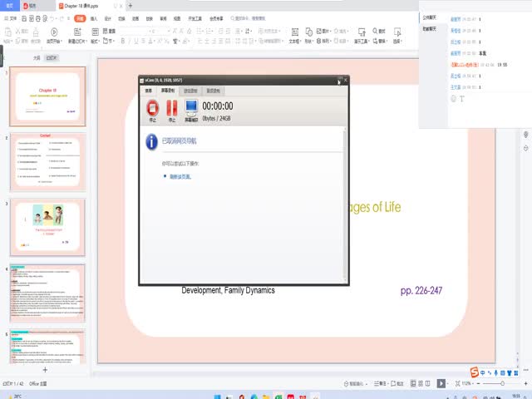The height and width of the screenshot is (399, 532).
Task: Switch to the 大纲 outline pane tab
Action: (36, 58)
